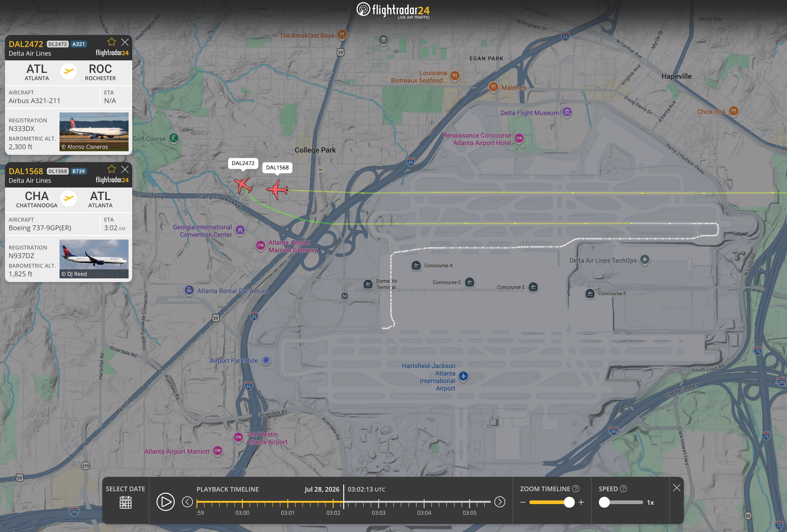Click the DAL1568 map callout label
The width and height of the screenshot is (787, 532).
(x=277, y=168)
